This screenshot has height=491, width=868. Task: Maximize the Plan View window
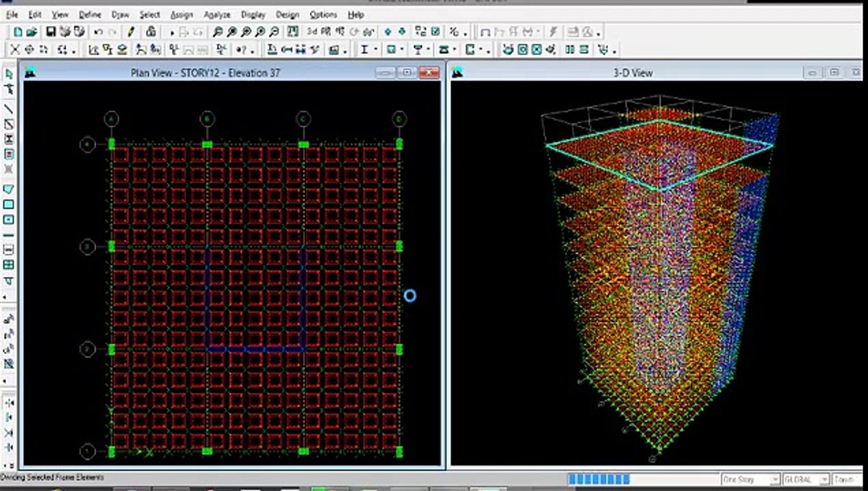pyautogui.click(x=407, y=72)
